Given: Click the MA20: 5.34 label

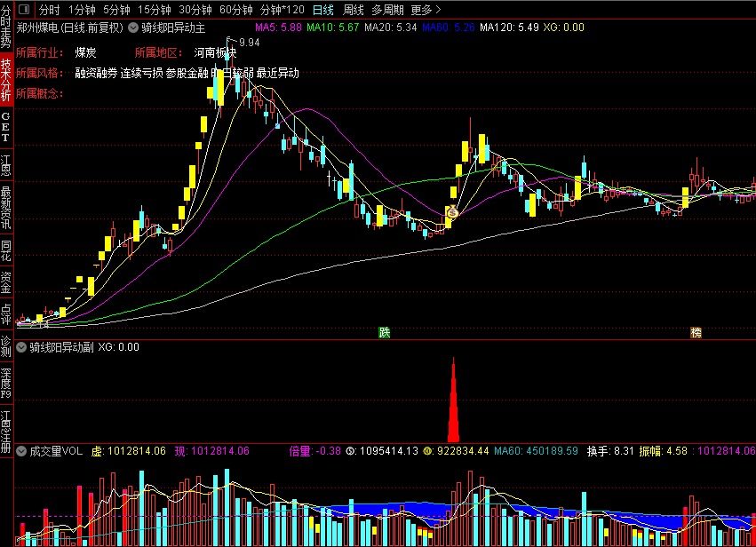Looking at the screenshot, I should (391, 28).
